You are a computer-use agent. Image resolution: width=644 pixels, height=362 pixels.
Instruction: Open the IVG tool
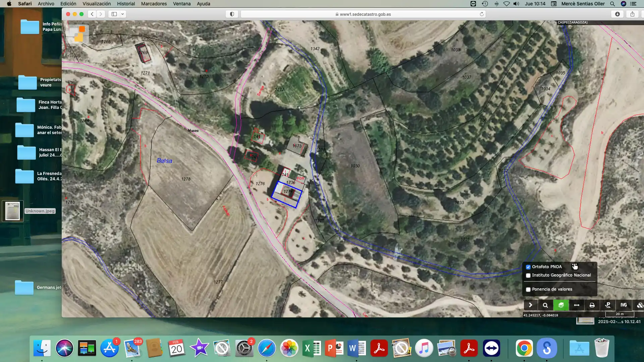(x=624, y=305)
